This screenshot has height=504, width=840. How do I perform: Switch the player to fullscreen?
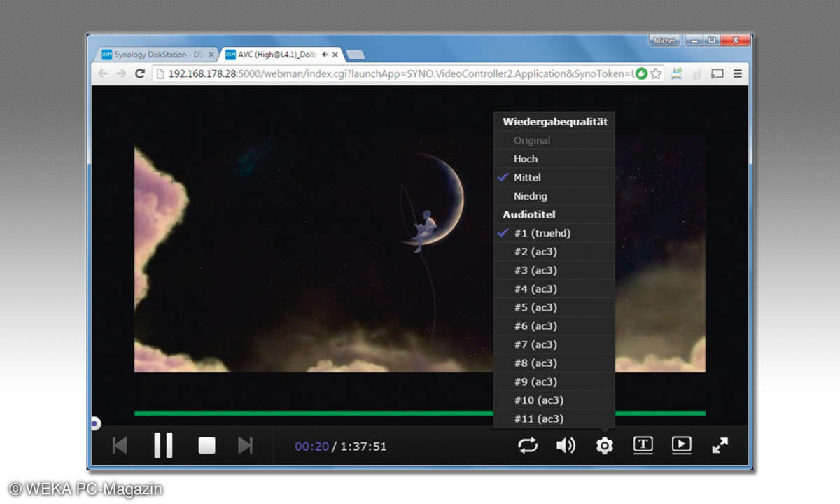(x=720, y=445)
